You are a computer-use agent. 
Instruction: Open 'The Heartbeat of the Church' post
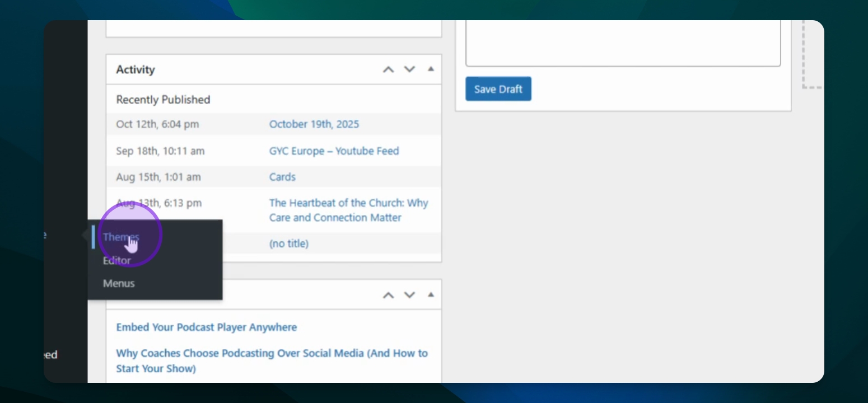coord(348,210)
